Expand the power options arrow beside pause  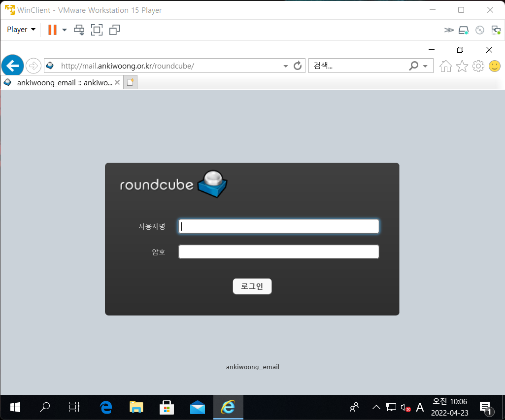(x=65, y=30)
